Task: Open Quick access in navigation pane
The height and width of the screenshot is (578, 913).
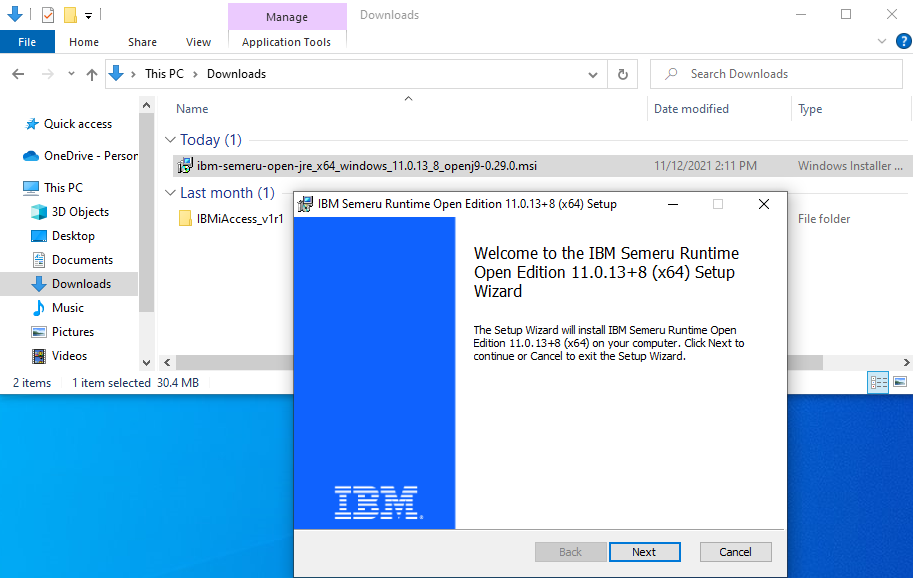Action: pos(77,124)
